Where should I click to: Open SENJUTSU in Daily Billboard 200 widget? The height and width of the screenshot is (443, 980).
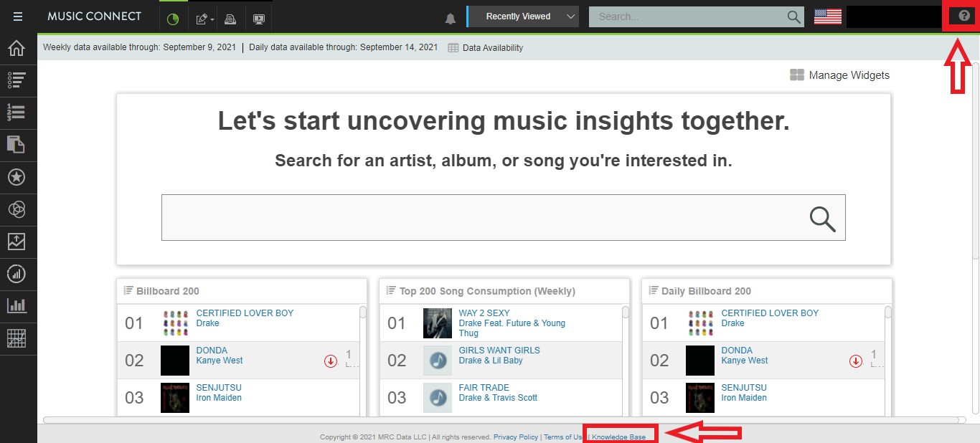(x=744, y=388)
